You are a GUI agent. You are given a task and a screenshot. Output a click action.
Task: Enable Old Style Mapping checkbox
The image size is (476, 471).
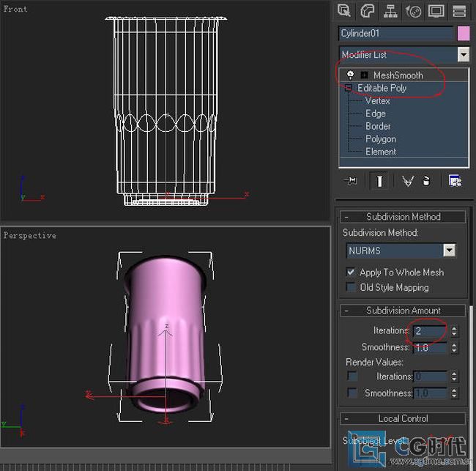tap(351, 287)
